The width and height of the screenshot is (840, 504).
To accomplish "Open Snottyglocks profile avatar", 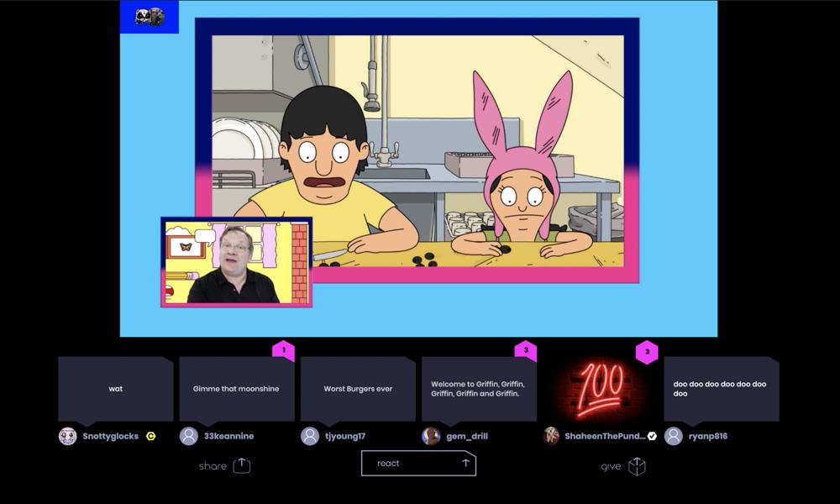I will pyautogui.click(x=68, y=436).
